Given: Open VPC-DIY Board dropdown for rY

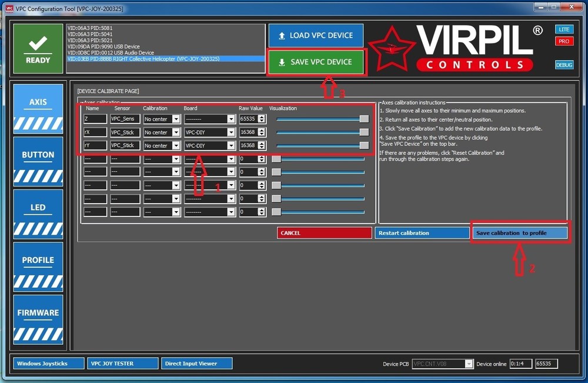Looking at the screenshot, I should coord(231,145).
